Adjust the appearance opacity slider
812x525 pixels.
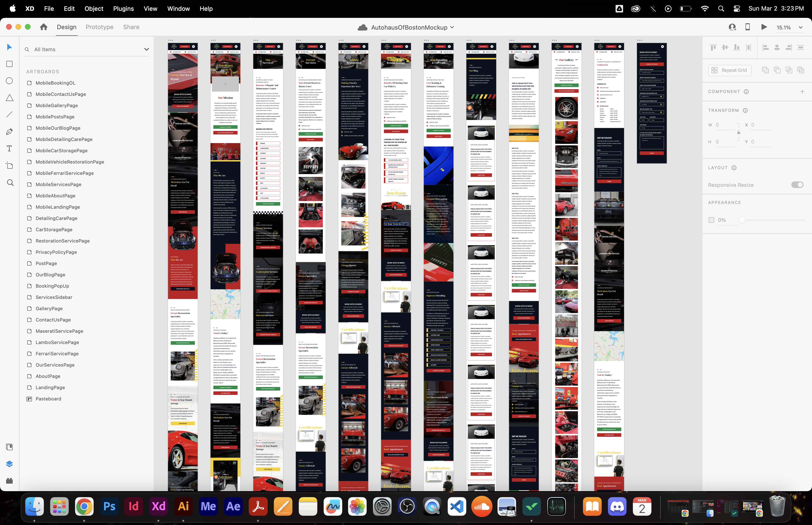coord(742,220)
